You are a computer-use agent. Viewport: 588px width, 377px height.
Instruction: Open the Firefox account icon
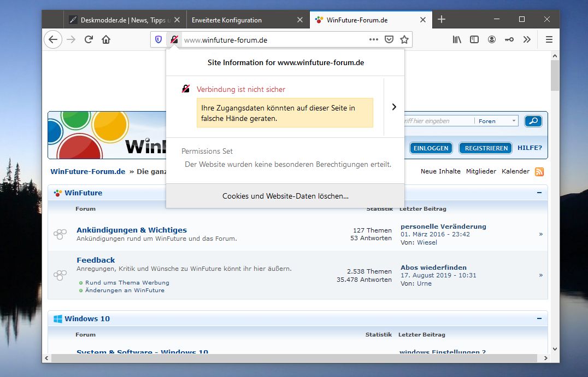(x=492, y=39)
